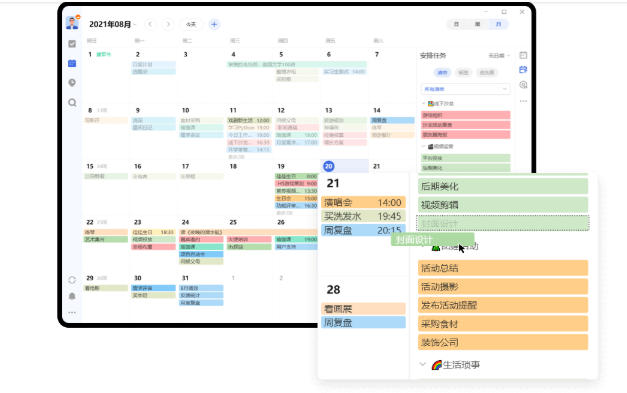Go to the previous month
627x393 pixels.
point(150,24)
